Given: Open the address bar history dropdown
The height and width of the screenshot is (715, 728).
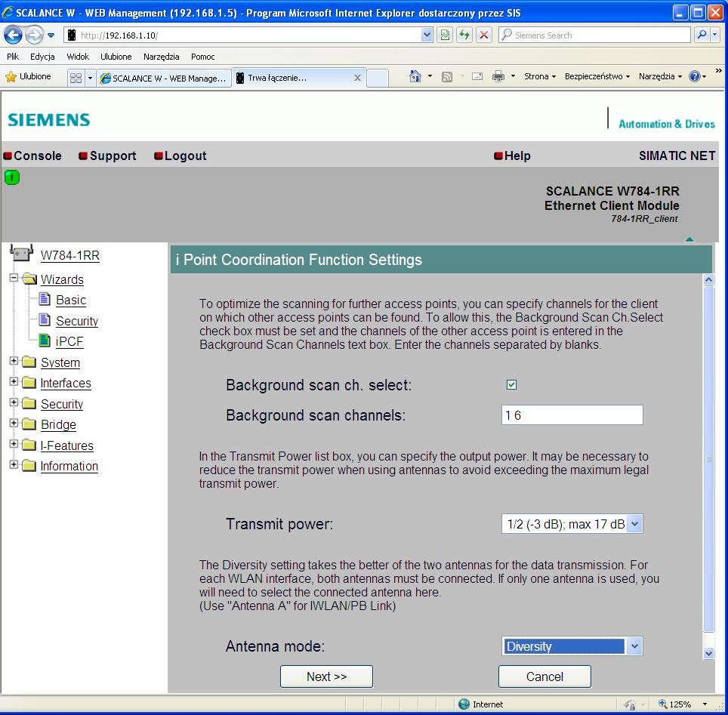Looking at the screenshot, I should (x=427, y=35).
